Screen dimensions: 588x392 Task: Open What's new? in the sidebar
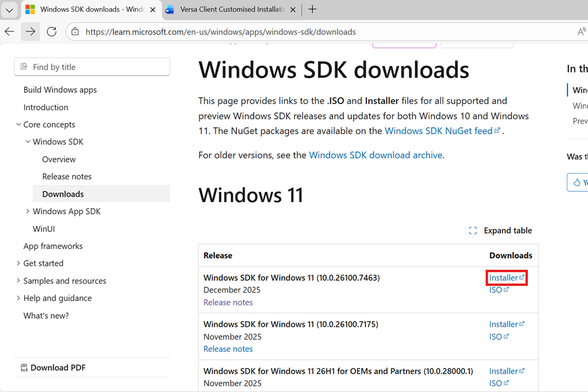coord(46,315)
